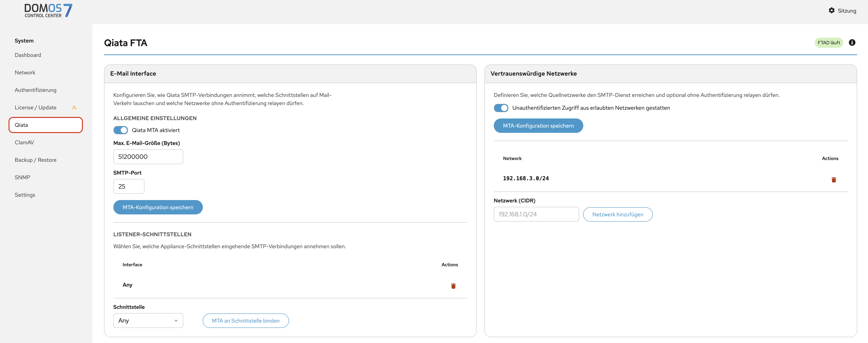Click the DOMOS 7 Control Center logo
The width and height of the screenshot is (868, 343).
pyautogui.click(x=48, y=10)
